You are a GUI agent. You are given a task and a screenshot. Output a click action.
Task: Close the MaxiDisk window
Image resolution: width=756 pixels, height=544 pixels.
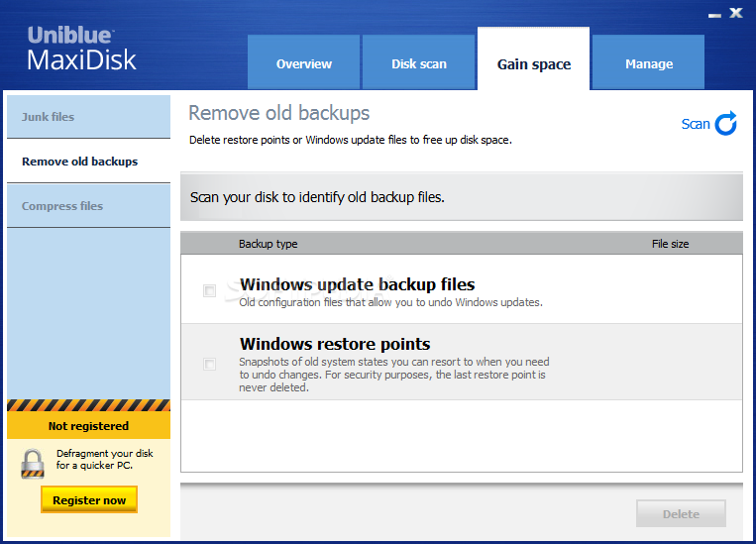(736, 13)
